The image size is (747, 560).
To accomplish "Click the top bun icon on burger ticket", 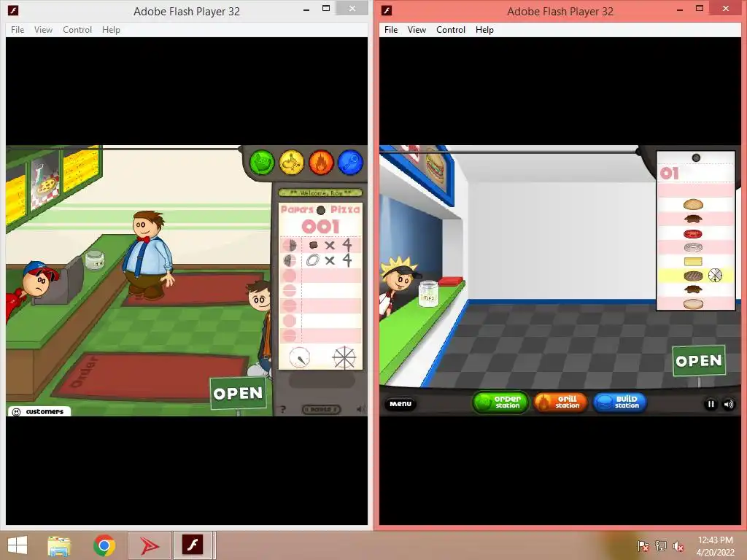I will click(x=693, y=205).
